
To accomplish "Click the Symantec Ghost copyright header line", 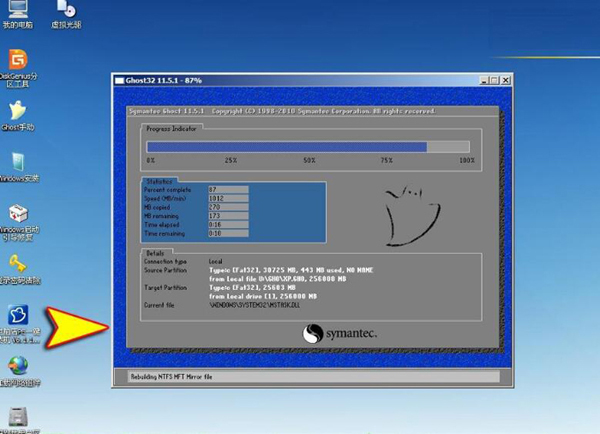I will point(282,111).
